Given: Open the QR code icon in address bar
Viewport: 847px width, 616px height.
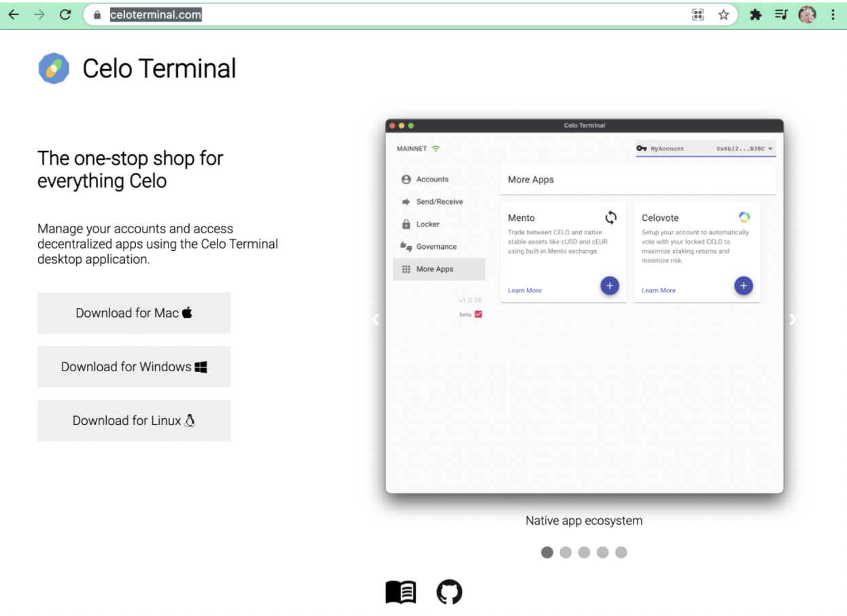Looking at the screenshot, I should coord(697,14).
